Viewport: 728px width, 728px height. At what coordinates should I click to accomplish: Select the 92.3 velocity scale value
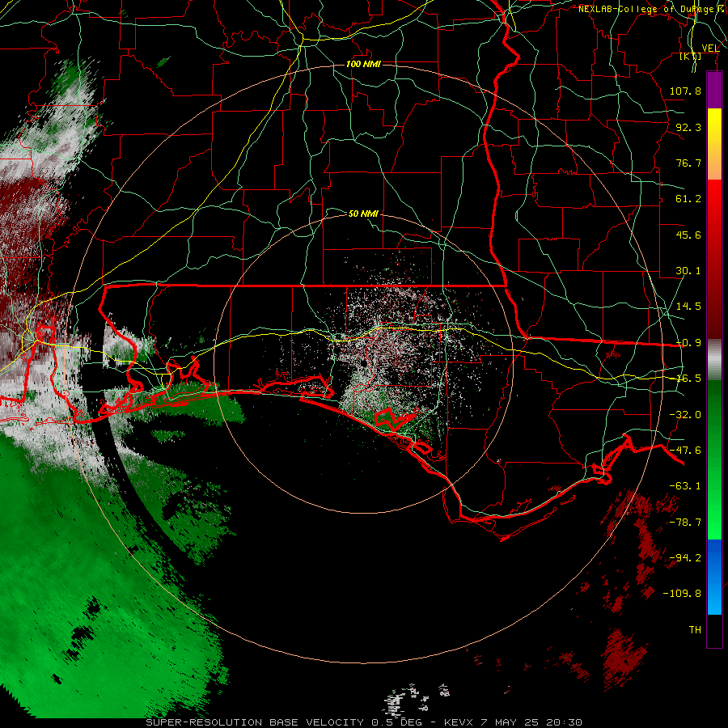click(688, 127)
